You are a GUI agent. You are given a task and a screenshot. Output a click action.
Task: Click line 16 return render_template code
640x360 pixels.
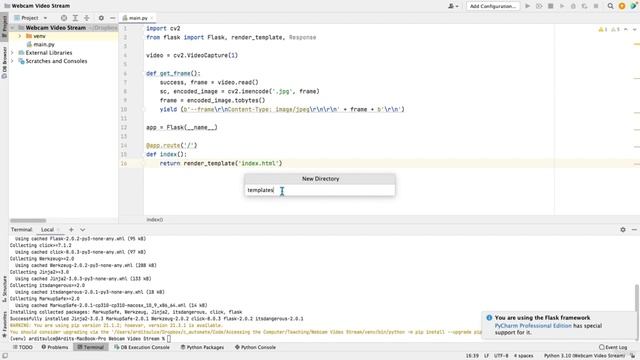(x=220, y=163)
